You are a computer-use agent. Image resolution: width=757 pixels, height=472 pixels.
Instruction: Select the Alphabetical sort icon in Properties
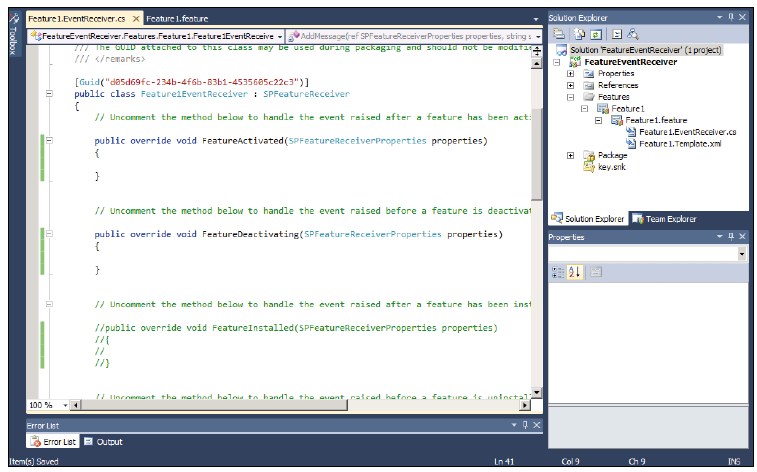(575, 272)
